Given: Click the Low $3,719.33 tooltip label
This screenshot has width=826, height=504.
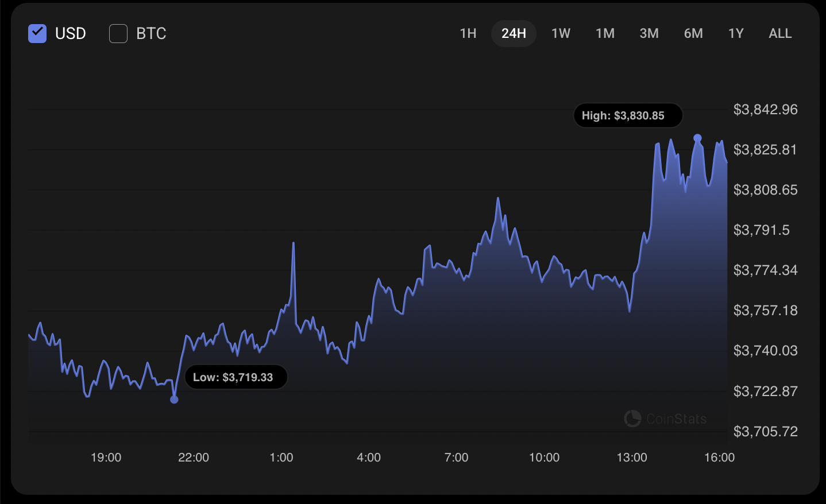Looking at the screenshot, I should [236, 377].
